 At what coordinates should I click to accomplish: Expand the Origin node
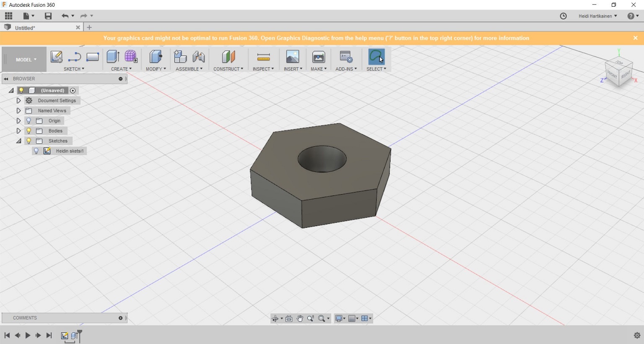[x=18, y=121]
